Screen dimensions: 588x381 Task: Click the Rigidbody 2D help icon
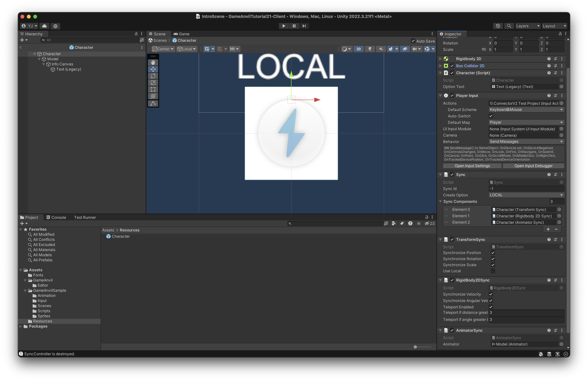[549, 59]
